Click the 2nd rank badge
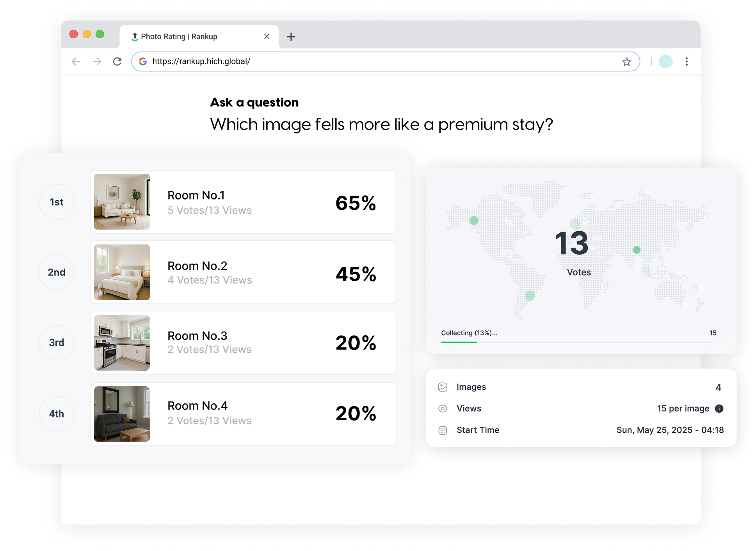This screenshot has height=551, width=756. 57,272
